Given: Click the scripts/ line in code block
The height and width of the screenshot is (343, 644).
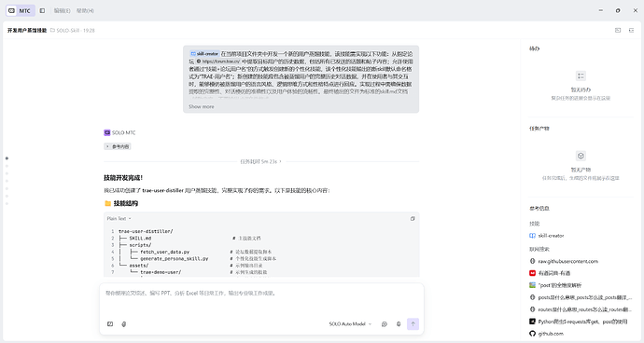Looking at the screenshot, I should (x=140, y=245).
